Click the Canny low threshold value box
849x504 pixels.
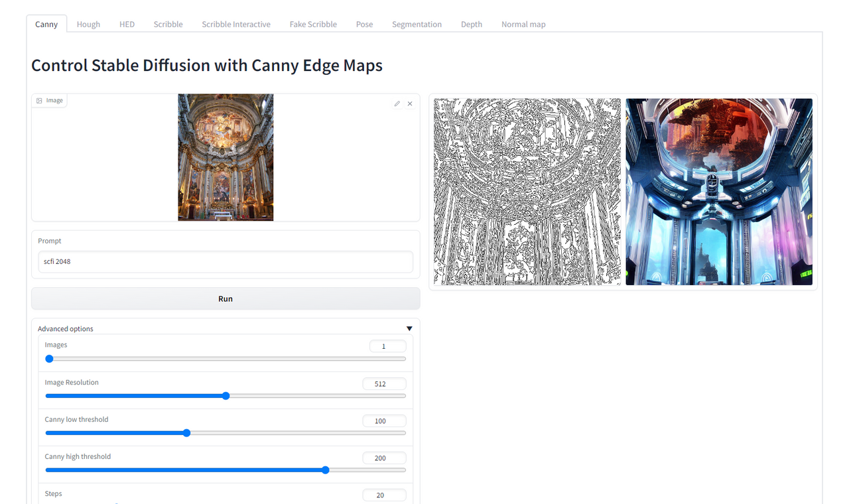coord(384,420)
